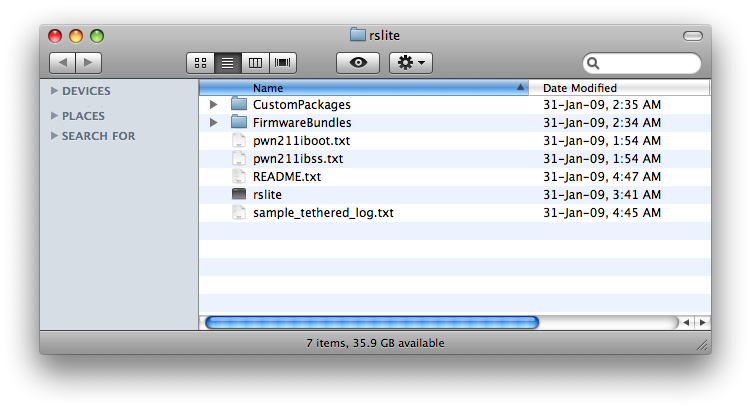Image resolution: width=751 pixels, height=409 pixels.
Task: Switch to icon view
Action: click(x=199, y=63)
